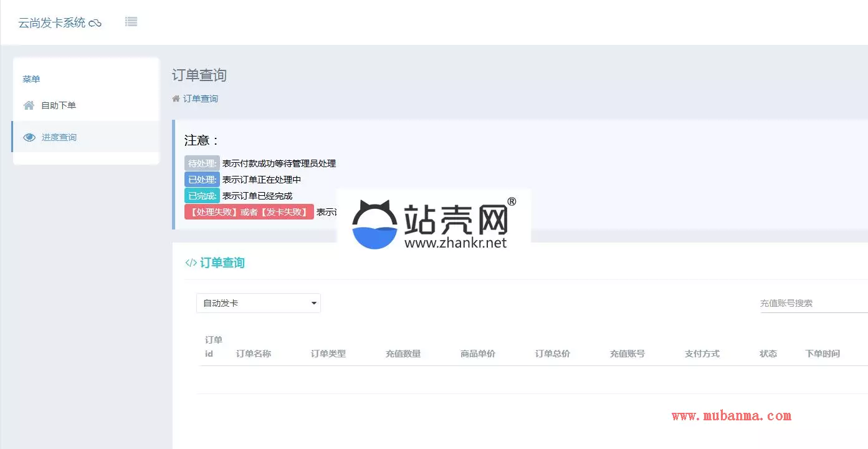868x449 pixels.
Task: Click the red 处理失败 status badge
Action: [249, 212]
